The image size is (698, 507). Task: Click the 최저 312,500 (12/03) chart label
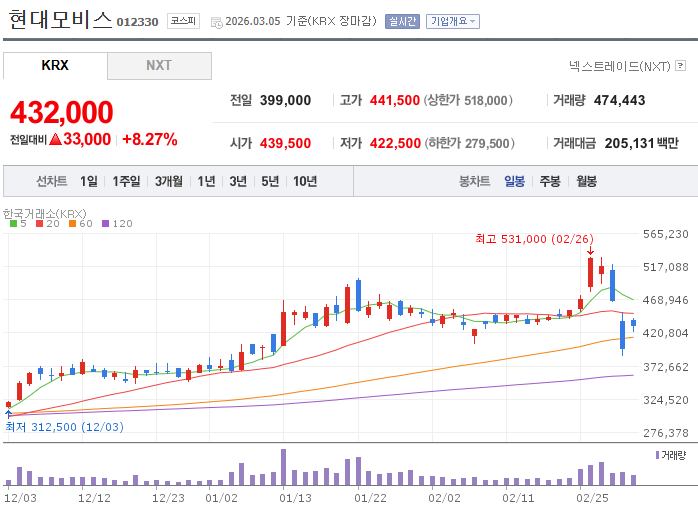click(65, 427)
